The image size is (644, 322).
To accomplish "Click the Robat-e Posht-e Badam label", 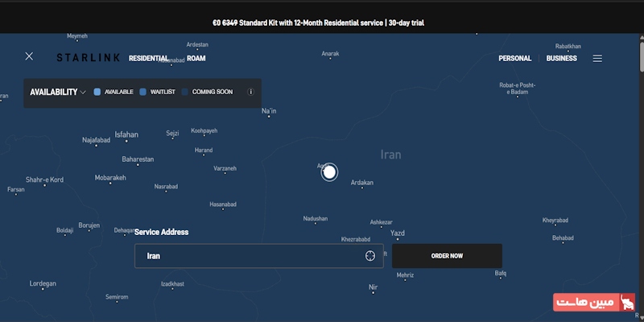I will tap(518, 89).
